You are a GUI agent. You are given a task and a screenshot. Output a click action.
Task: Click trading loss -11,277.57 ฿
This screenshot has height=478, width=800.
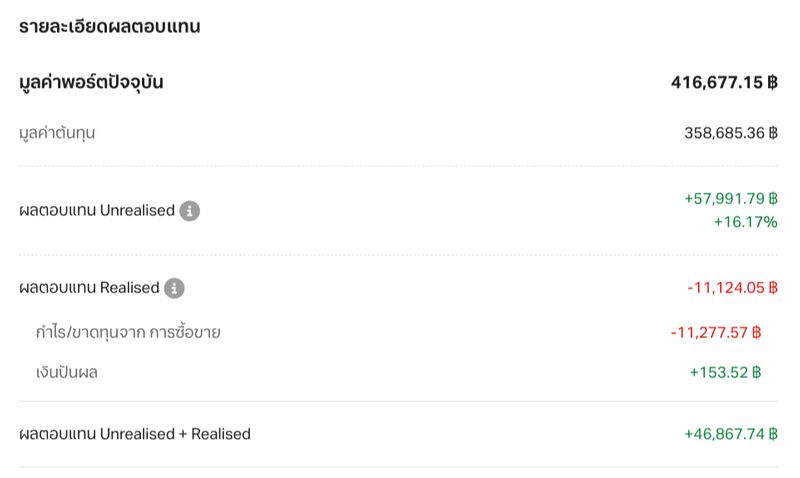pos(716,333)
